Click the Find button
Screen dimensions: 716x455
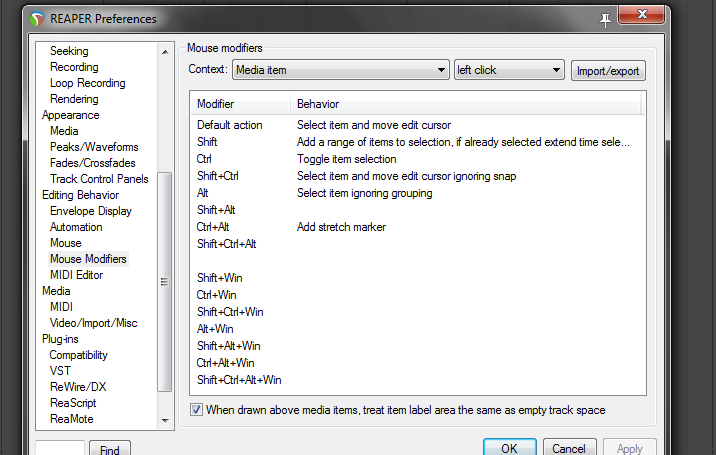pos(110,449)
